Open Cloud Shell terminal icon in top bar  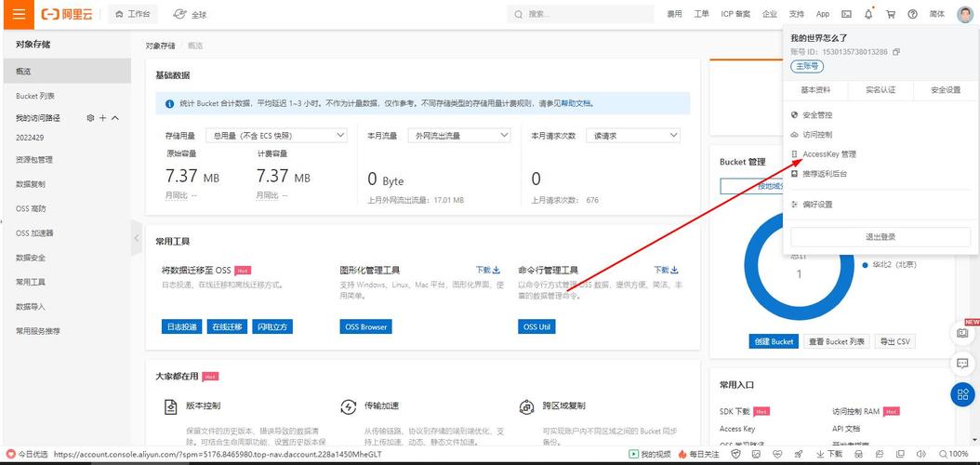[x=847, y=14]
